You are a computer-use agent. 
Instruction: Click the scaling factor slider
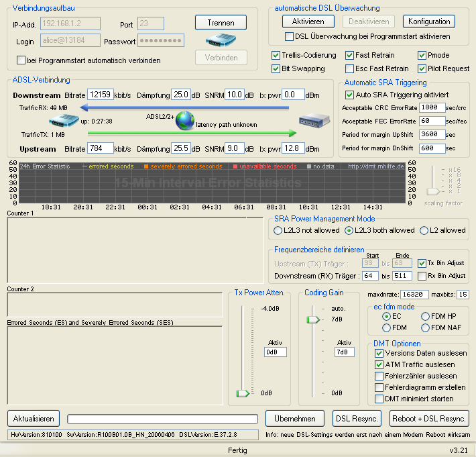[433, 191]
